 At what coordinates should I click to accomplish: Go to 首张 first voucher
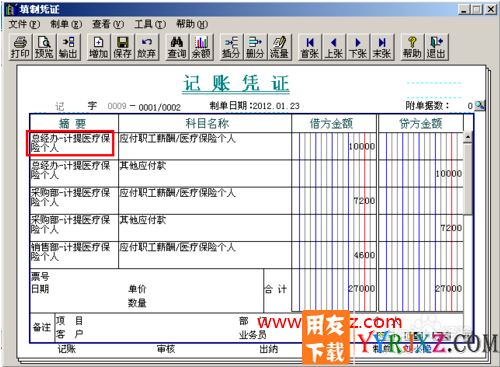pos(310,47)
